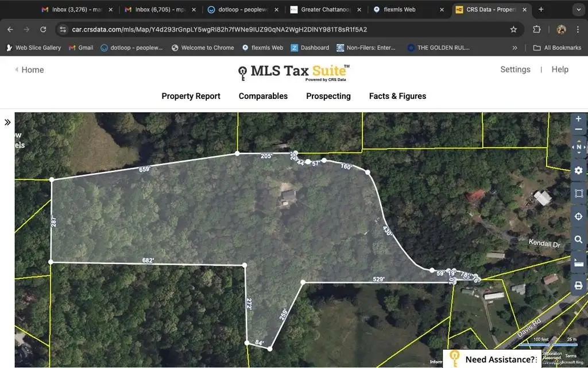Return to Home
The width and height of the screenshot is (588, 368).
click(x=29, y=70)
